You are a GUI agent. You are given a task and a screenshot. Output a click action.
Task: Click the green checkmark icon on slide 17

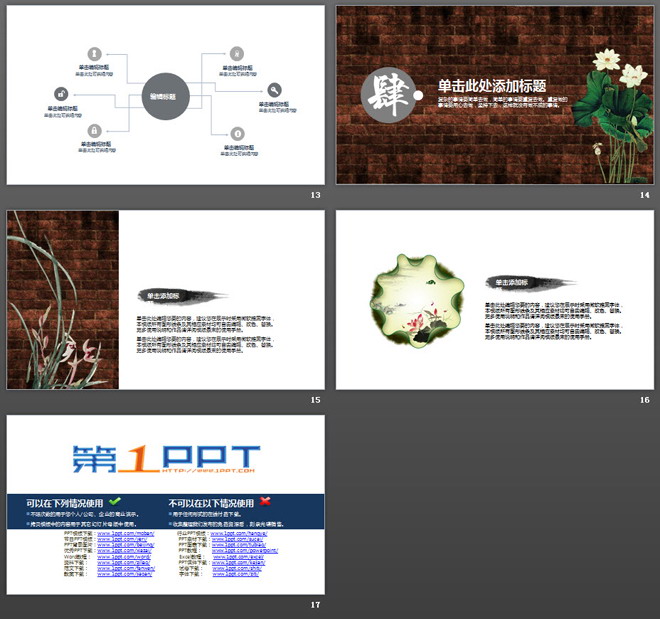pyautogui.click(x=115, y=501)
